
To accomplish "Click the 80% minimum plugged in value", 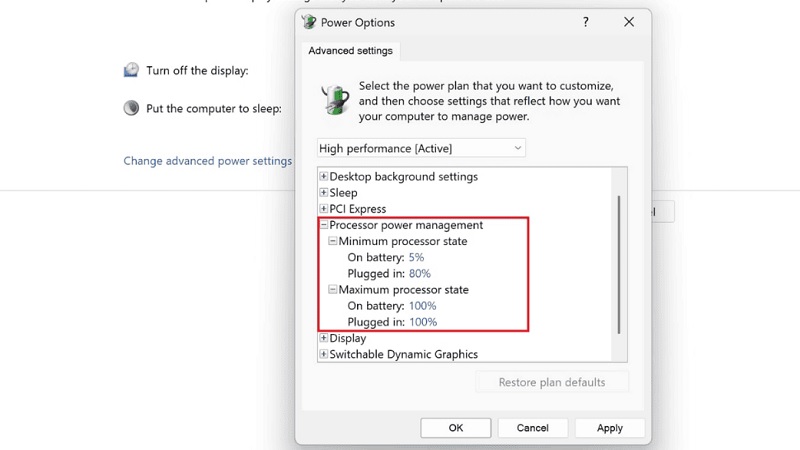I will [420, 273].
